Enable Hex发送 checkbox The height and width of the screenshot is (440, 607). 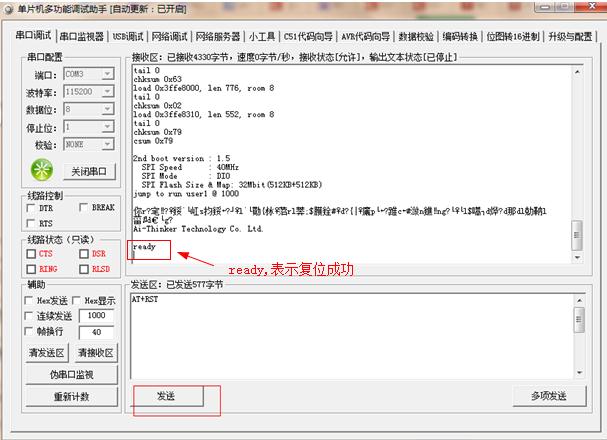pos(28,300)
